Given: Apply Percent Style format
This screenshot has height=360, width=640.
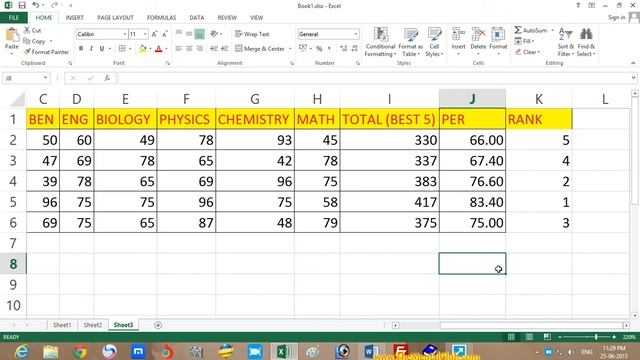Looking at the screenshot, I should 319,49.
